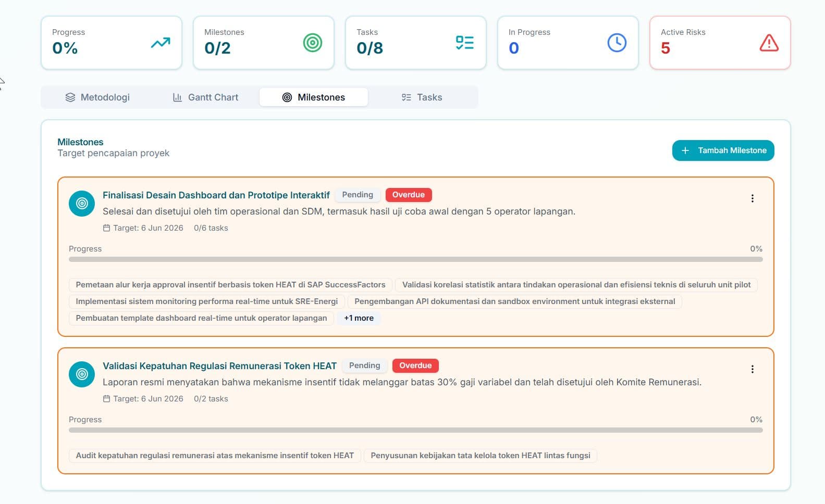Click calendar icon in Validasi Kepatuhan target date
This screenshot has height=504, width=825.
pos(106,399)
